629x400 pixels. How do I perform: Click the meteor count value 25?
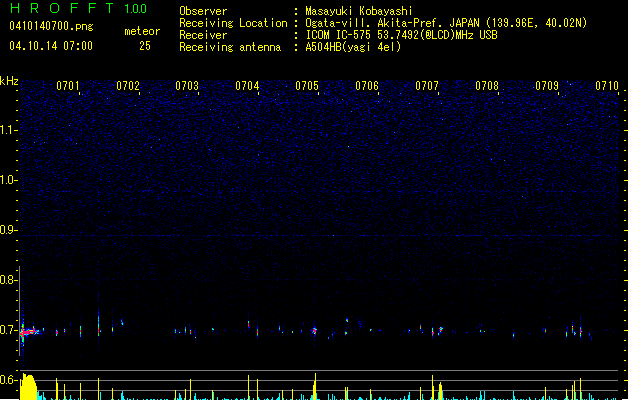tap(145, 46)
